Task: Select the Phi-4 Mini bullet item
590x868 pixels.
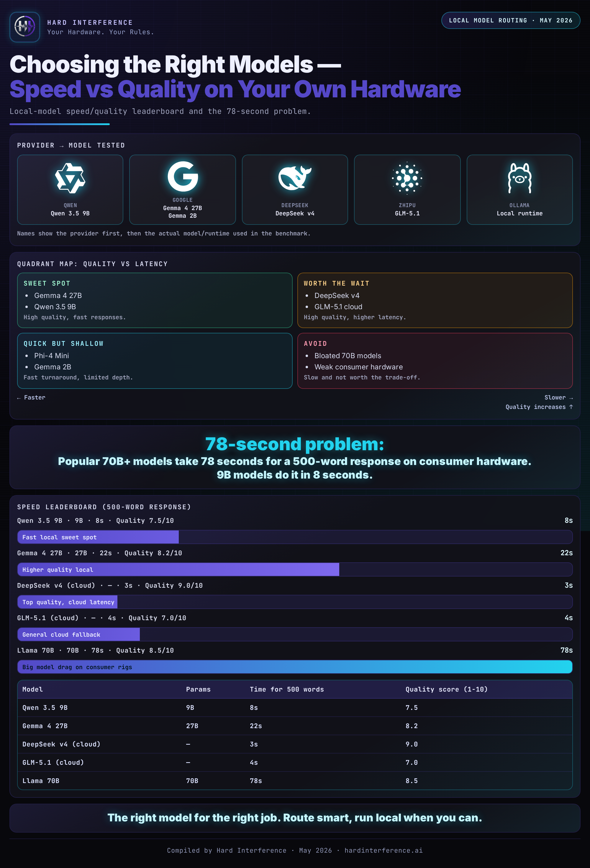Action: click(52, 356)
